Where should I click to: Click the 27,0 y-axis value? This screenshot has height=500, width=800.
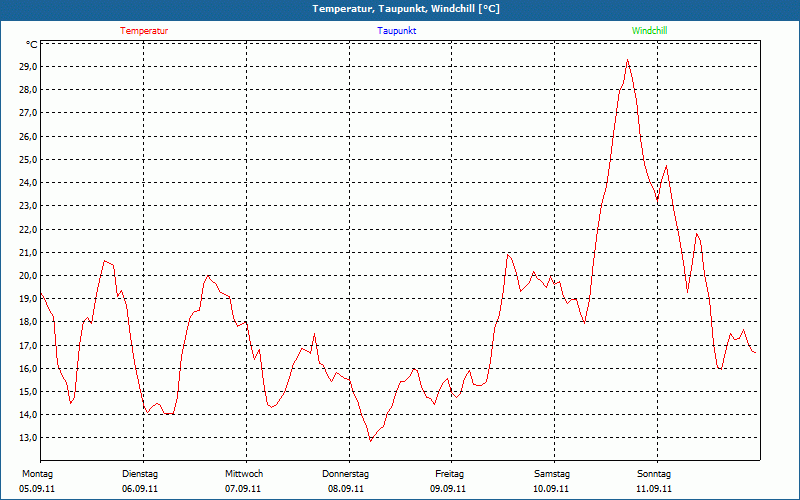28,113
